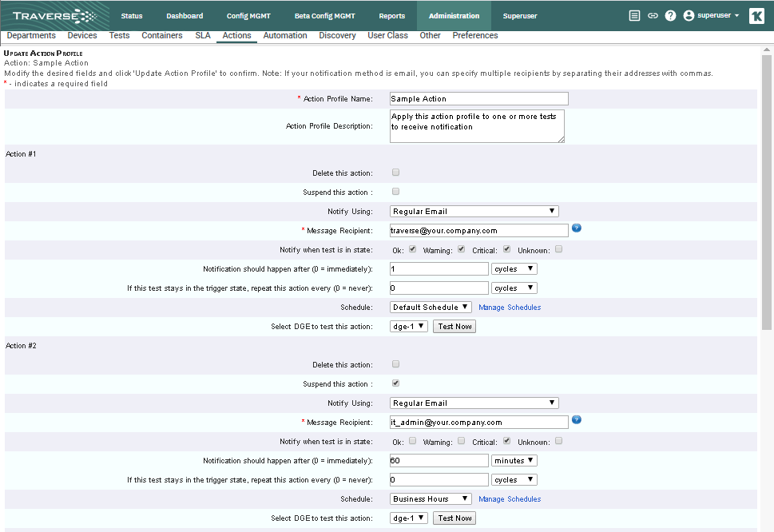Image resolution: width=774 pixels, height=532 pixels.
Task: Open the dge-1 DGE dropdown for Action #2
Action: (x=409, y=518)
